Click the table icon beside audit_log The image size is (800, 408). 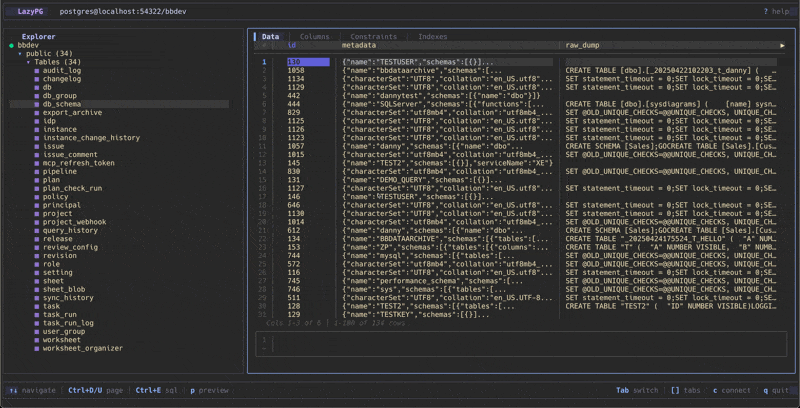click(x=37, y=70)
